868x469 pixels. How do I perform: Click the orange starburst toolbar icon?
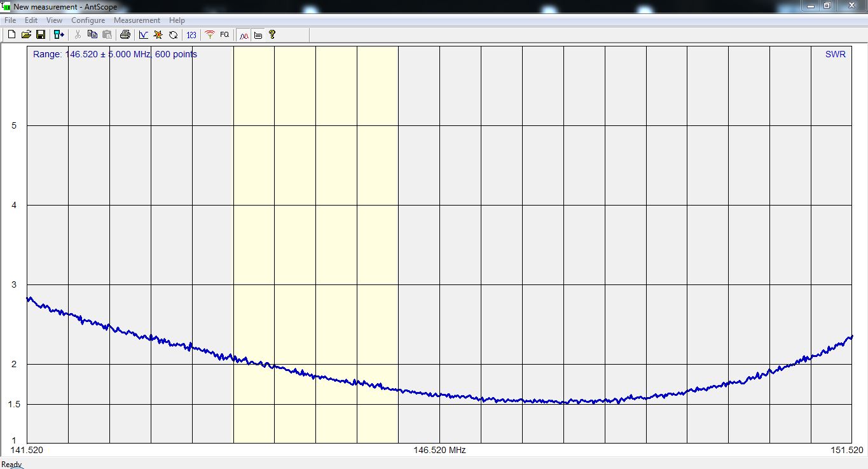[x=158, y=34]
